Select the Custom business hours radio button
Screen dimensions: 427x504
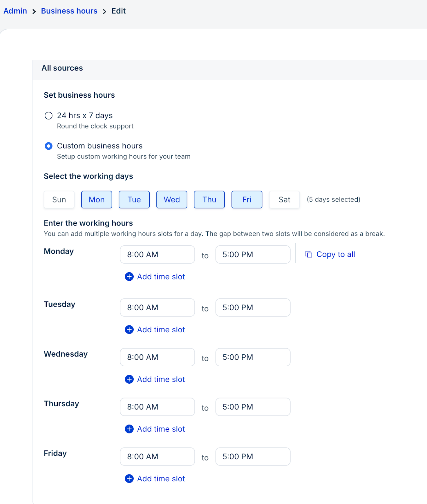pos(49,146)
